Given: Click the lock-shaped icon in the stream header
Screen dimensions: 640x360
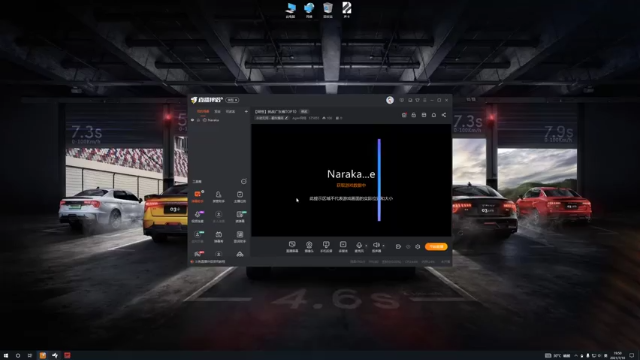Looking at the screenshot, I should (x=413, y=115).
